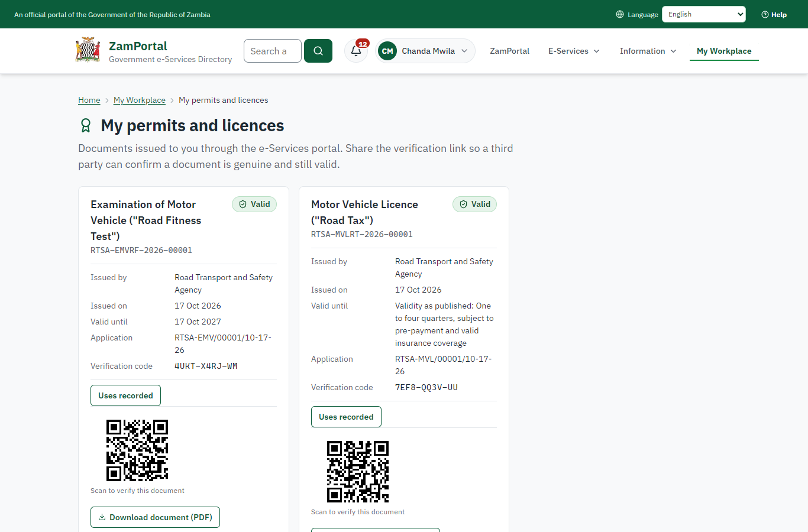Click the Road Fitness Test QR code
The width and height of the screenshot is (808, 532).
[x=137, y=450]
